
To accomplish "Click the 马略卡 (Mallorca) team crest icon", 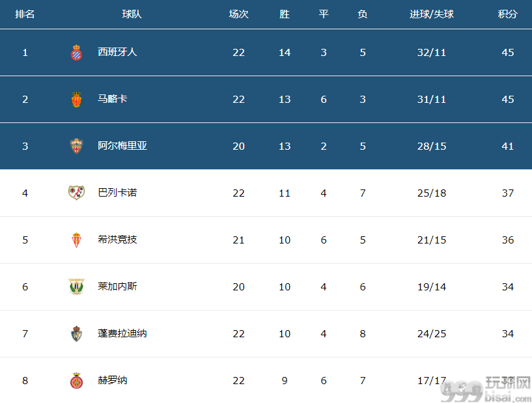I will coord(76,99).
